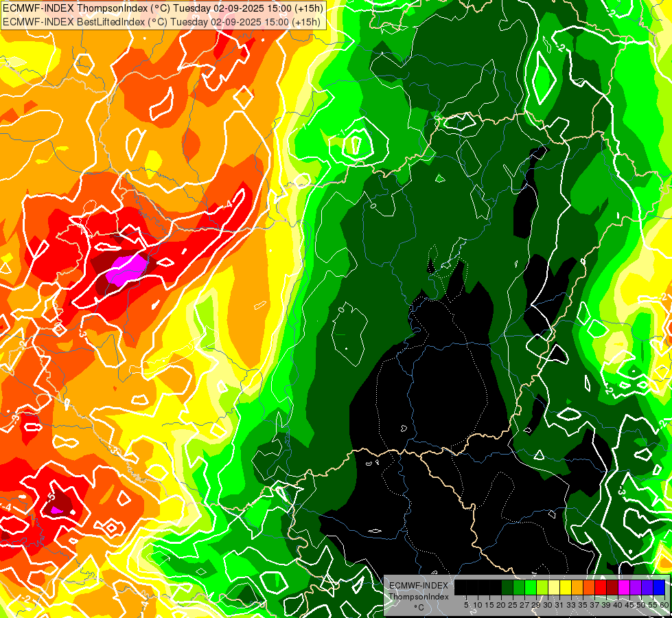Click the -5 contour label on the map
672x618 pixels.
[x=51, y=496]
